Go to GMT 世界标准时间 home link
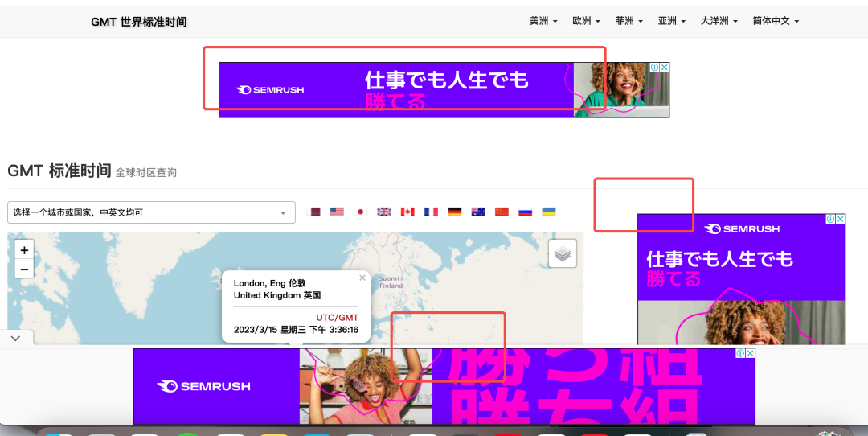868x436 pixels. coord(139,23)
